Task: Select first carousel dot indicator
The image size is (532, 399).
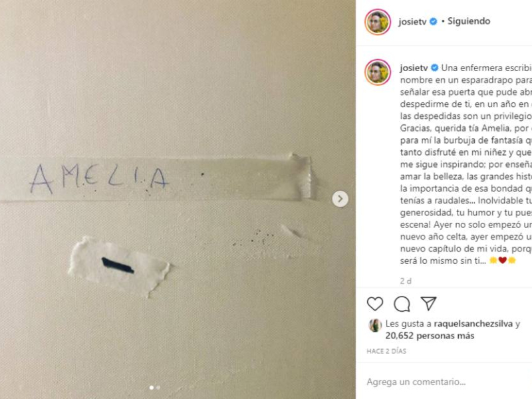Action: click(152, 387)
